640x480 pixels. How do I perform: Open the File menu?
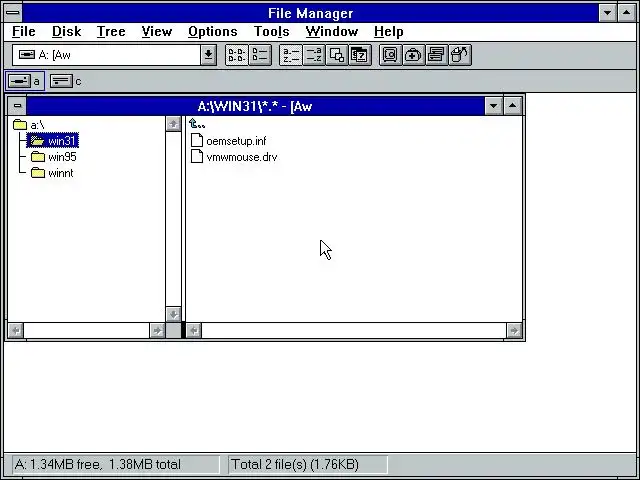(24, 31)
